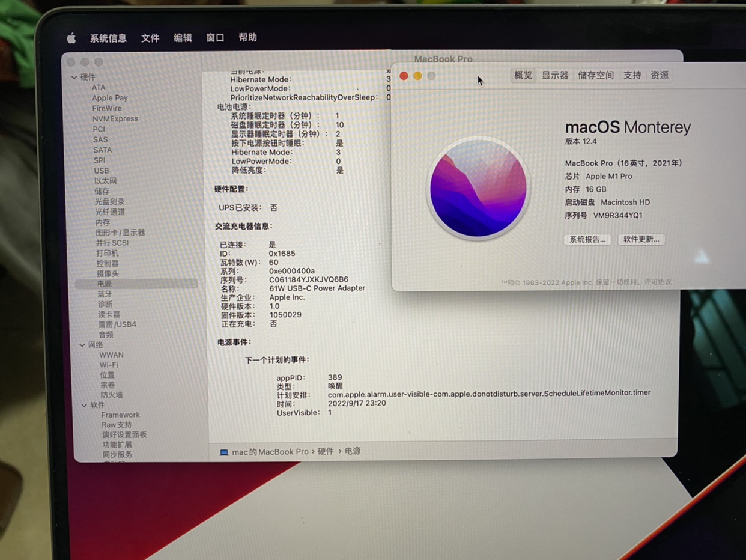Screen dimensions: 746x560
Task: Select 偏好设置面板 in the sidebar
Action: [124, 434]
